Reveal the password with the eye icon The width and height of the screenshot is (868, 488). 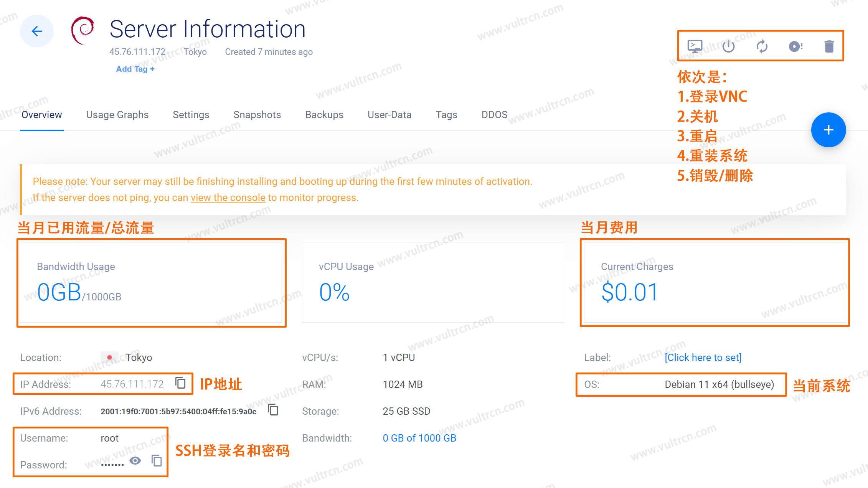pos(135,460)
